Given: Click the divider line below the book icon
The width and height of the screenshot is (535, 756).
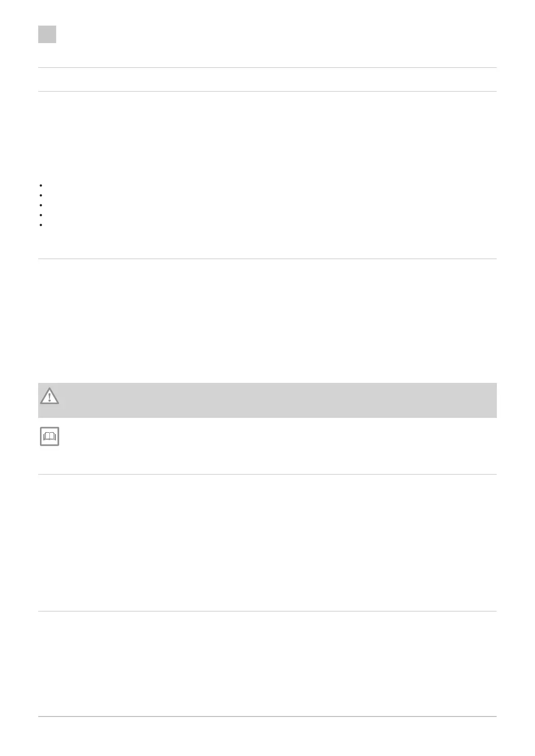Looking at the screenshot, I should [267, 475].
